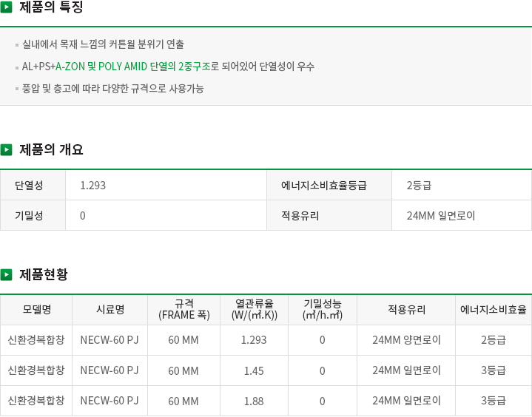Click the 기밀성능 column header
The width and height of the screenshot is (532, 417).
[323, 310]
